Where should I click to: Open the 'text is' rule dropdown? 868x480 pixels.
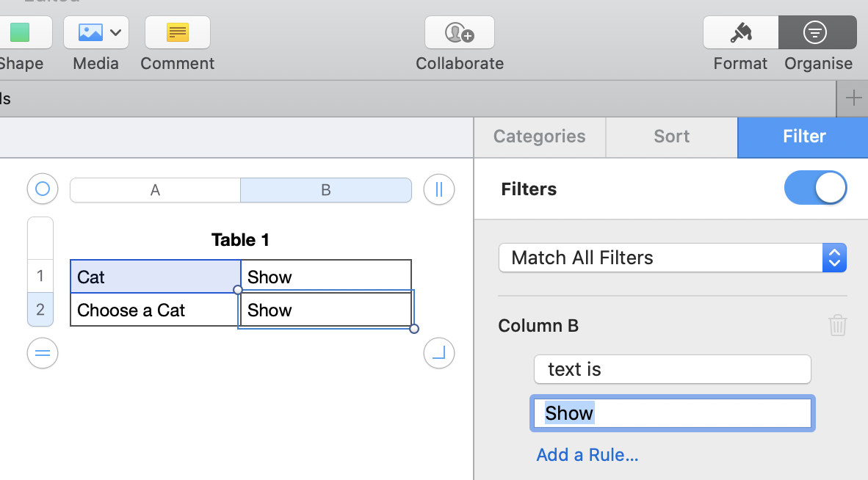click(x=672, y=369)
